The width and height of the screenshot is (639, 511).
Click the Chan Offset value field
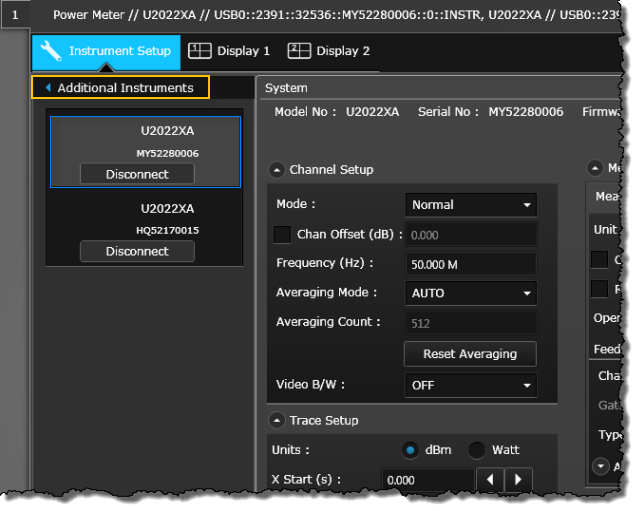[x=471, y=235]
